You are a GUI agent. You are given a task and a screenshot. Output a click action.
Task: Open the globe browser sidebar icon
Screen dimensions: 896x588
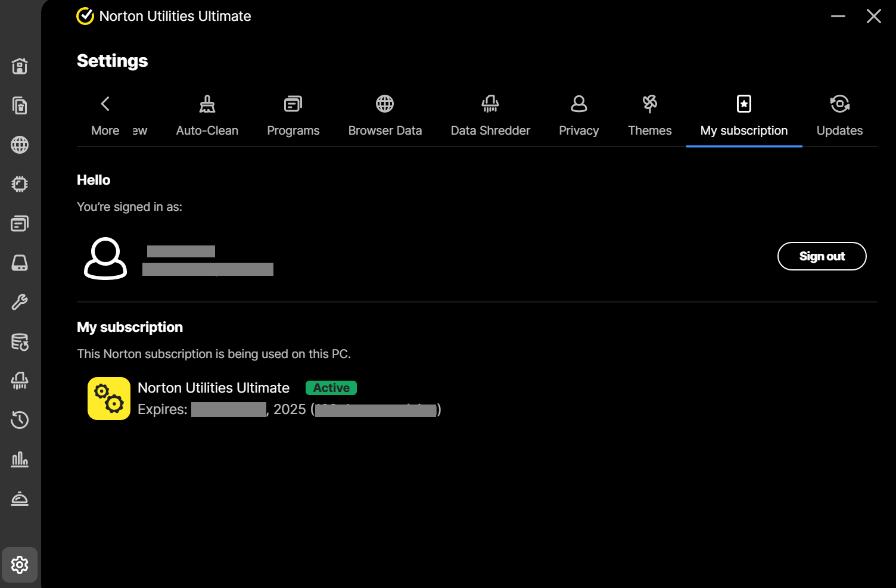(20, 145)
